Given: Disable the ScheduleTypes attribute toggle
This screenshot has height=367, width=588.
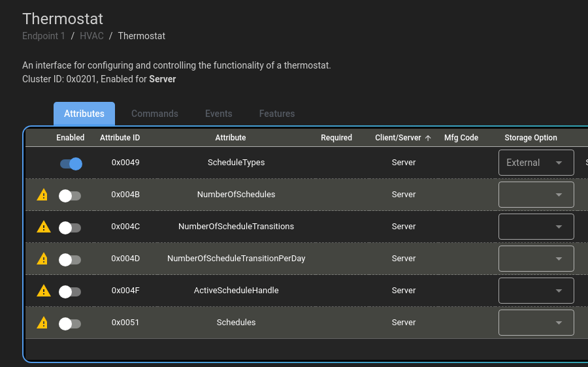Looking at the screenshot, I should tap(71, 163).
